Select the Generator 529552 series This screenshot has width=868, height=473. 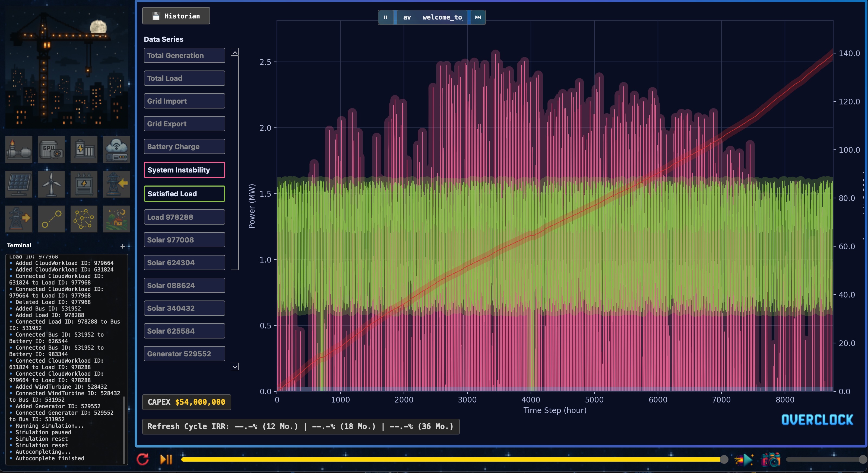pos(184,353)
